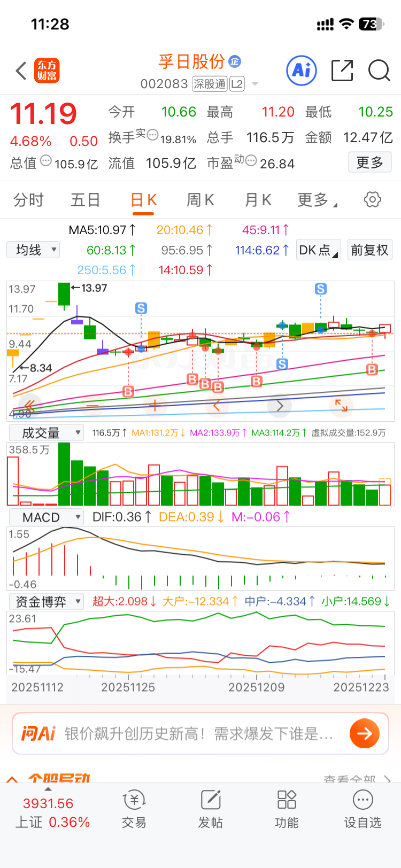
Task: Tap the 20251209 date label
Action: [x=257, y=687]
